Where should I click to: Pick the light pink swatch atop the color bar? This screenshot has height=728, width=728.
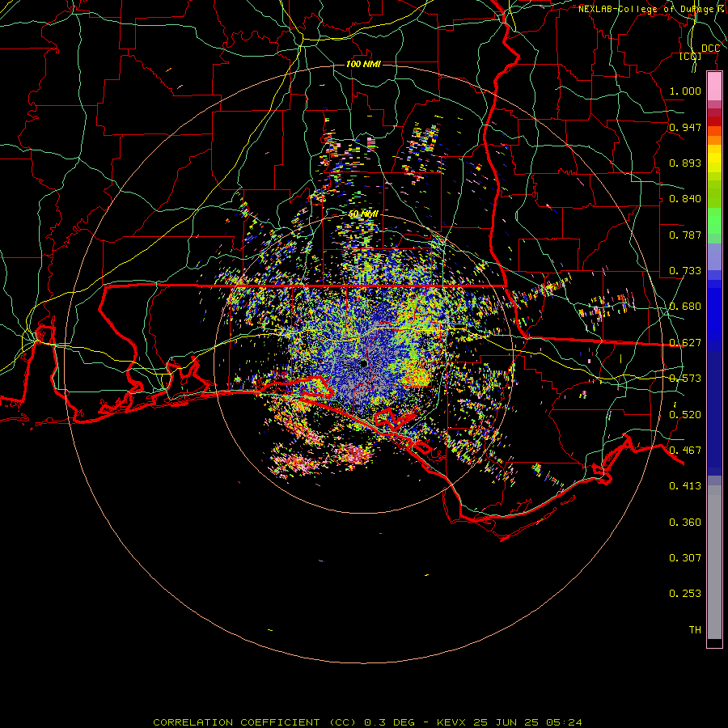point(714,87)
